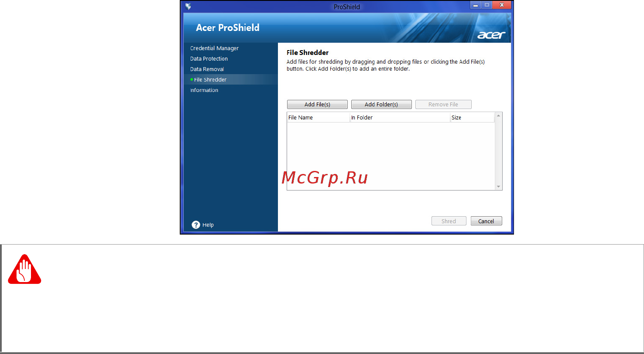Open the Information section

[x=204, y=90]
